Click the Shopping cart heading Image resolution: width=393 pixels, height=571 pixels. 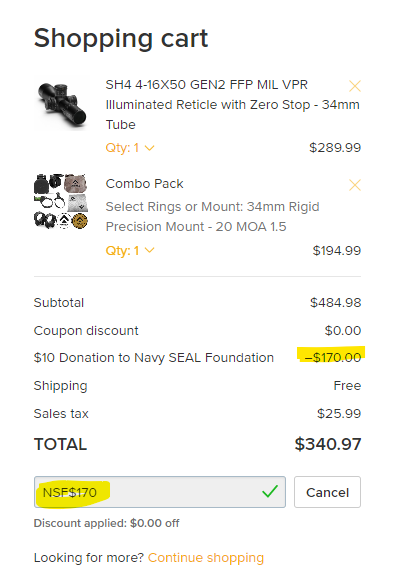[x=121, y=38]
